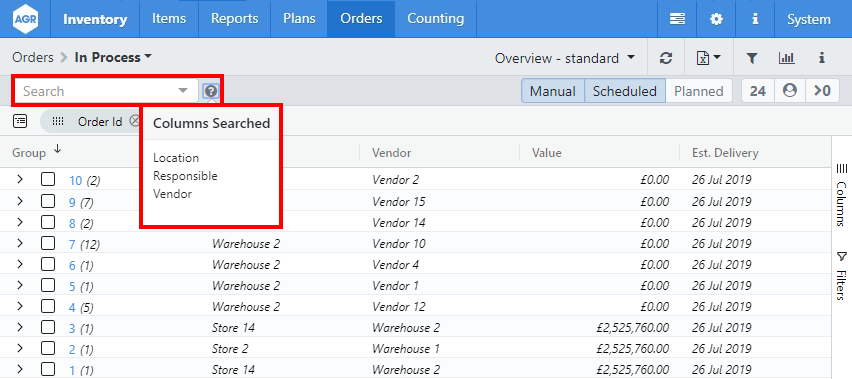Open the search field dropdown arrow
Screen dimensions: 852x379
point(183,91)
